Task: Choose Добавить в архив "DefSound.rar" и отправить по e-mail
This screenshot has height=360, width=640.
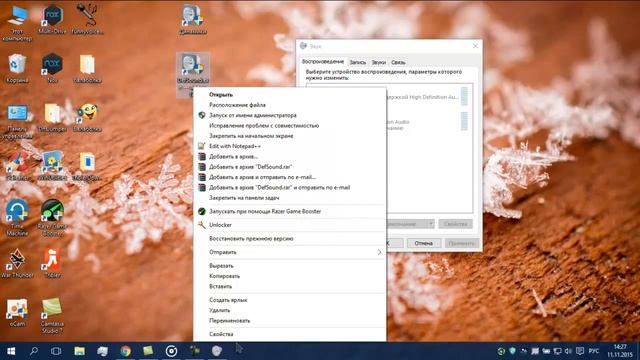Action: point(290,187)
